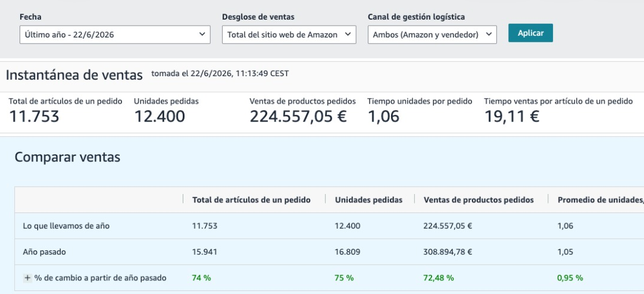Click the green 0,95 % change value
The image size is (644, 294).
point(570,278)
